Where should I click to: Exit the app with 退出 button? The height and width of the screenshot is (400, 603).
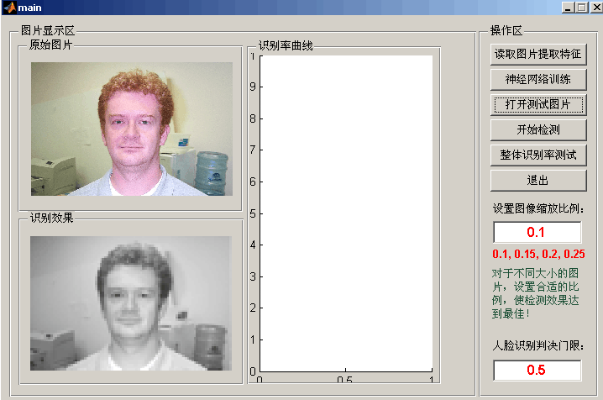pos(538,180)
